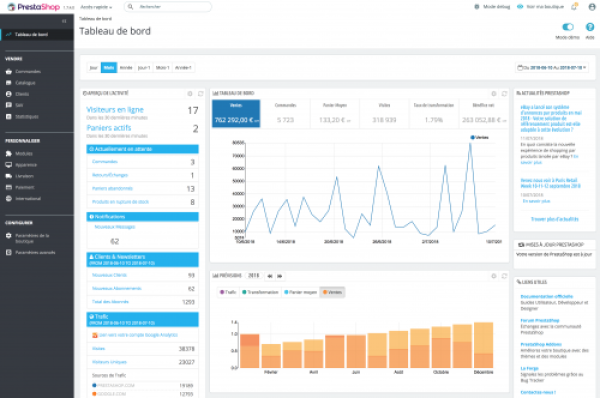Refresh the Tableau de bord chart panel

[x=504, y=93]
